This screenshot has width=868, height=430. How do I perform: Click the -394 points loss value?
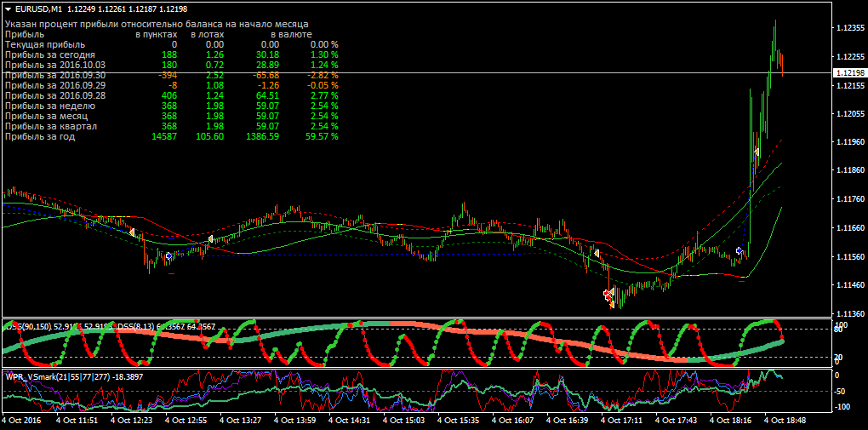pos(167,75)
